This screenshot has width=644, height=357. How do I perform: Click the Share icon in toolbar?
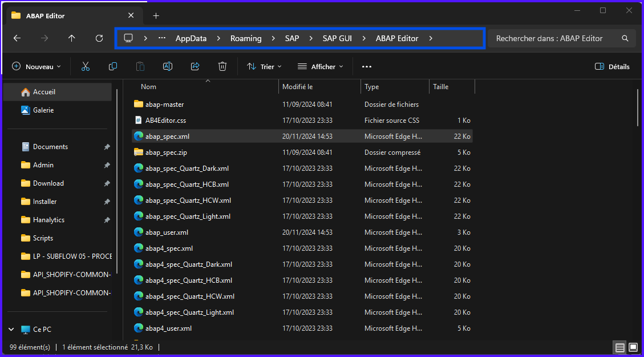pyautogui.click(x=195, y=67)
